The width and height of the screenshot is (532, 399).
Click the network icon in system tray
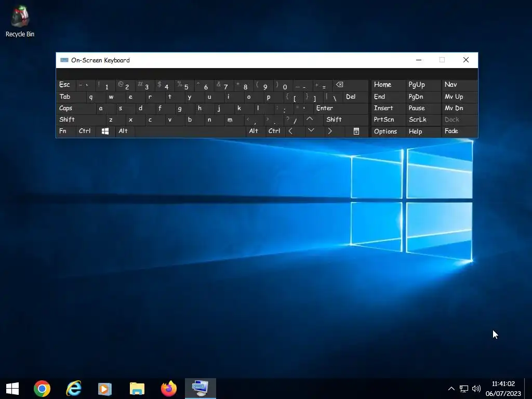464,389
